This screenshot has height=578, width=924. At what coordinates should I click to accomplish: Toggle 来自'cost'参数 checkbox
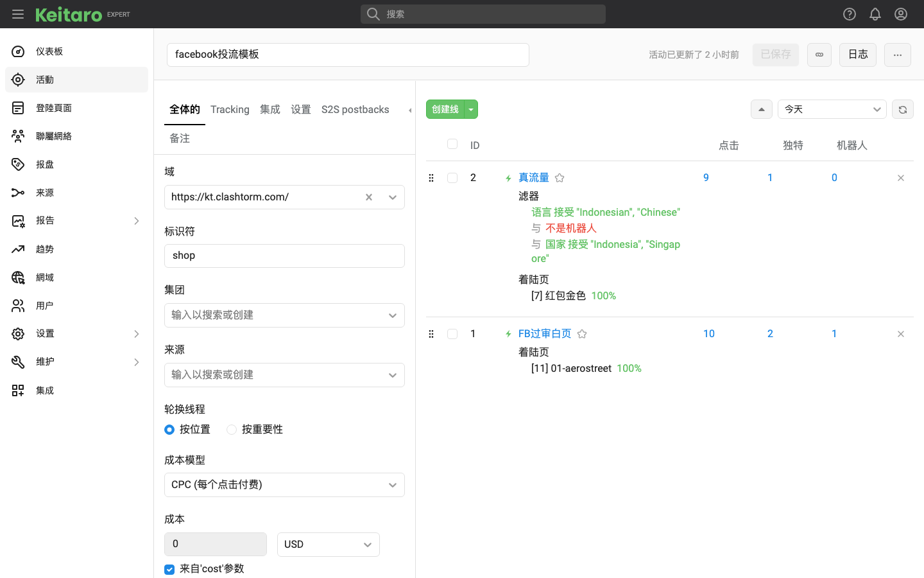coord(169,570)
